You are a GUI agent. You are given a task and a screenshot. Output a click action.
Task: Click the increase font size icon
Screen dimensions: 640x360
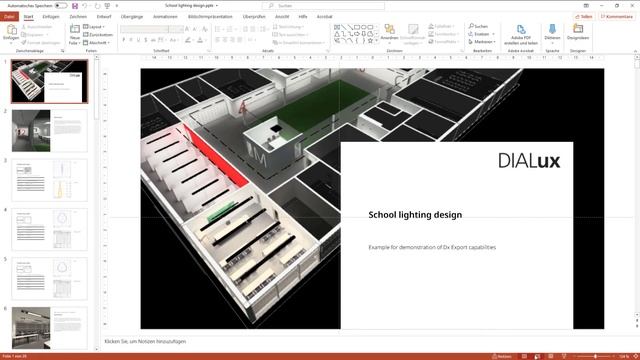point(187,29)
